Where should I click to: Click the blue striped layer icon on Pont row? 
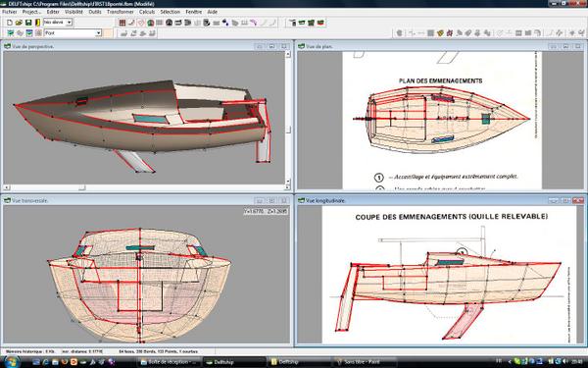click(x=29, y=33)
